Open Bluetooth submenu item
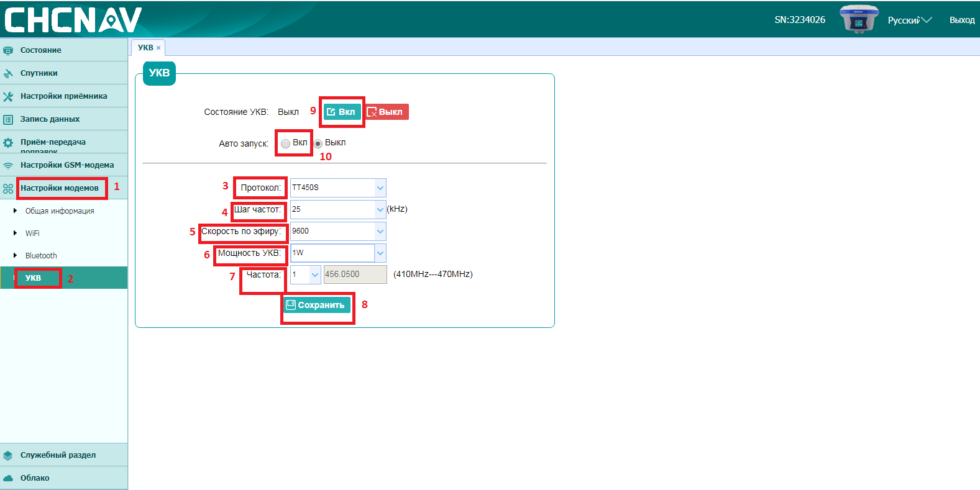Screen dimensions: 980x490 [x=64, y=256]
